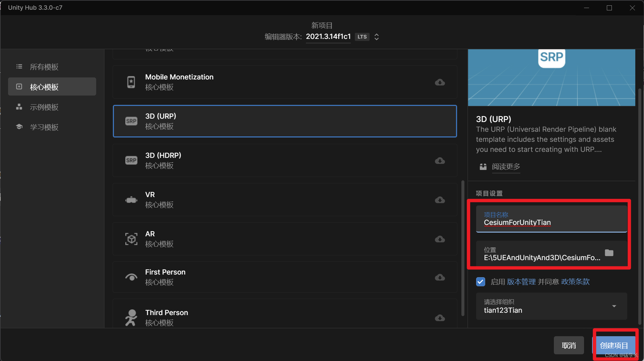The image size is (644, 361).
Task: Expand the 请选择组织 organization dropdown
Action: 614,306
